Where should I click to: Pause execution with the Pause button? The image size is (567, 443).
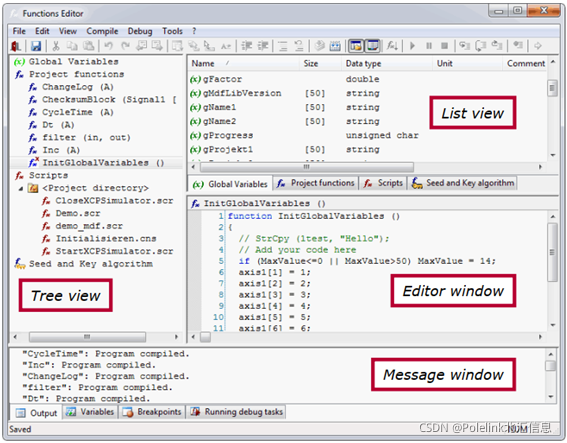[x=429, y=46]
